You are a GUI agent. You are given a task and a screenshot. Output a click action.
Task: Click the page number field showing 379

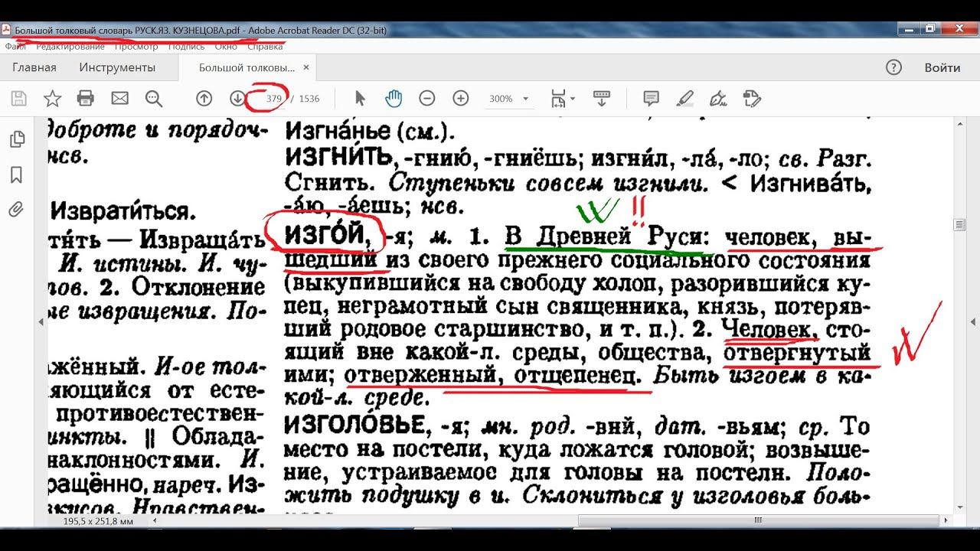(274, 99)
